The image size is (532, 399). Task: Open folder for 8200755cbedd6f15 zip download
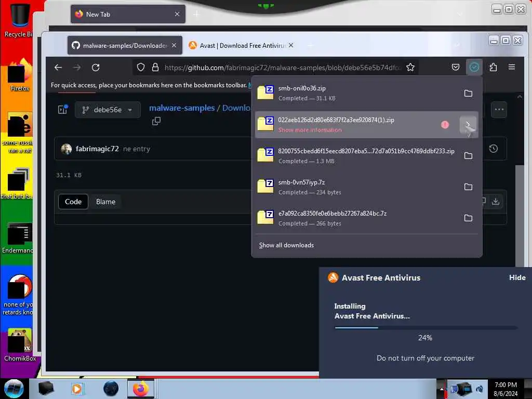pos(468,156)
